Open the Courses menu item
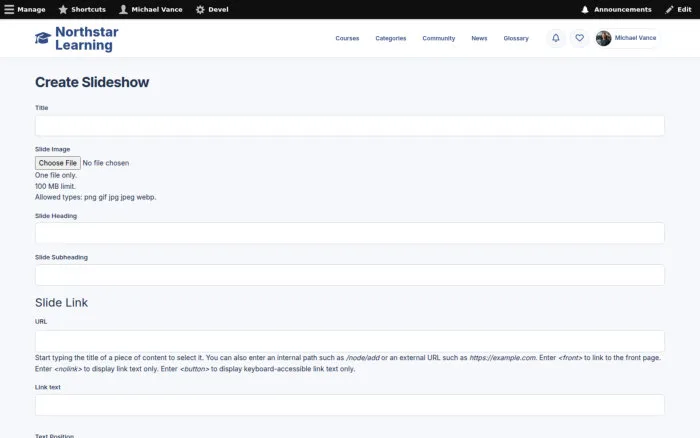Image resolution: width=700 pixels, height=438 pixels. click(347, 38)
